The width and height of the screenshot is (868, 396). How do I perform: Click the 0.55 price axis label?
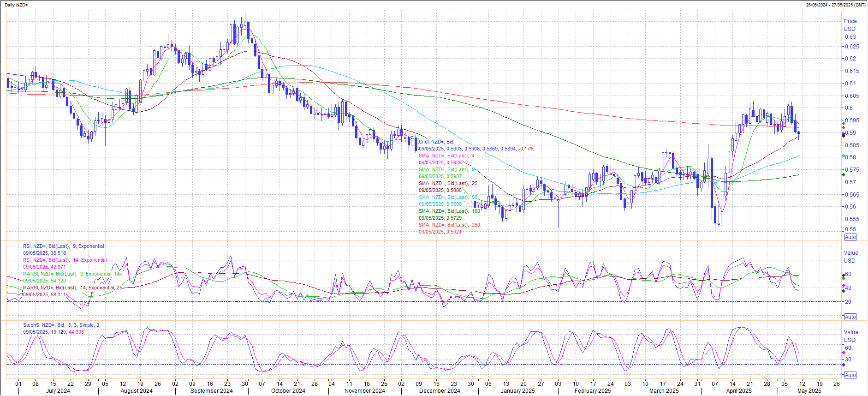850,229
